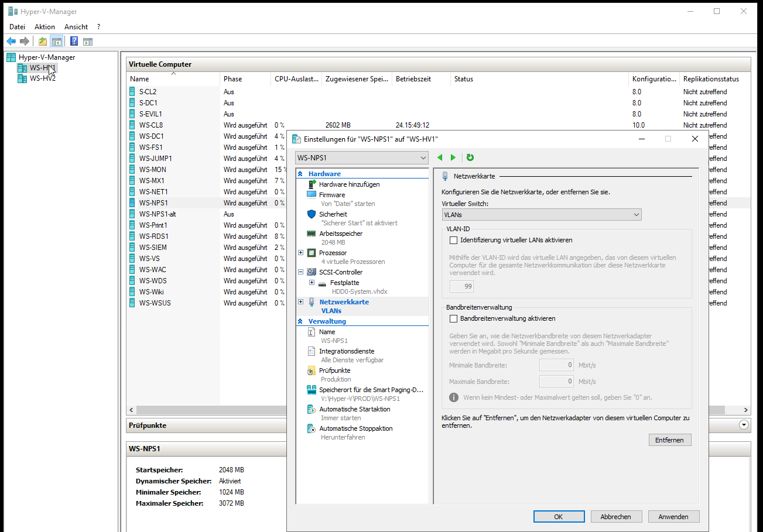Viewport: 763px width, 532px height.
Task: Select the Sicherheit shield icon
Action: 312,214
